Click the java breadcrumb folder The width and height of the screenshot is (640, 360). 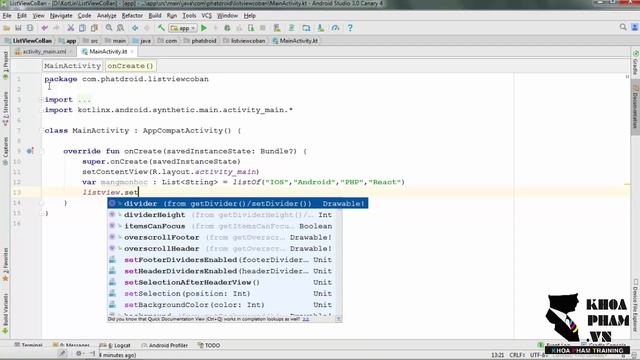[142, 41]
